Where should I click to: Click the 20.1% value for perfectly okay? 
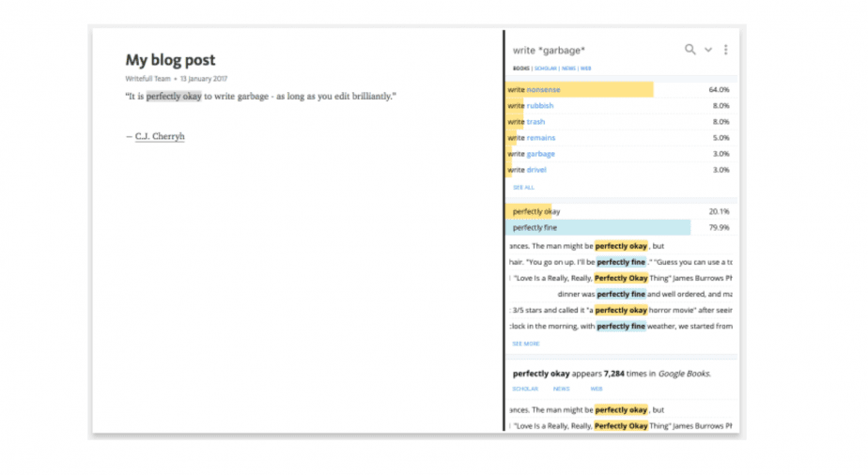point(719,211)
